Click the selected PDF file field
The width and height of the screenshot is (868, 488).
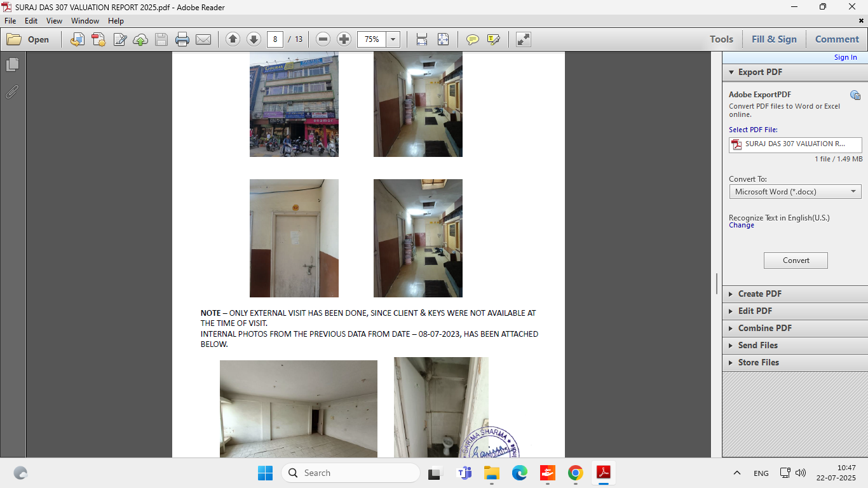coord(795,144)
